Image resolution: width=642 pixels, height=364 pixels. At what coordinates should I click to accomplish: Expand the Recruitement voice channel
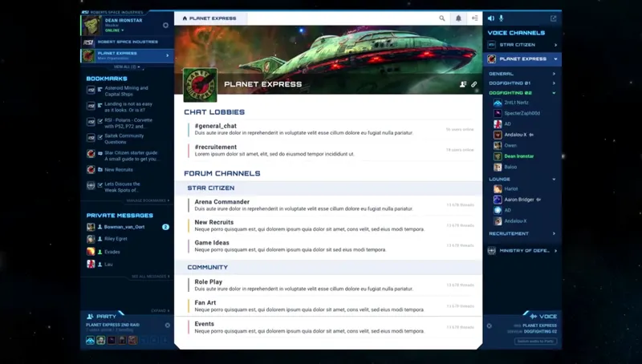coord(554,233)
